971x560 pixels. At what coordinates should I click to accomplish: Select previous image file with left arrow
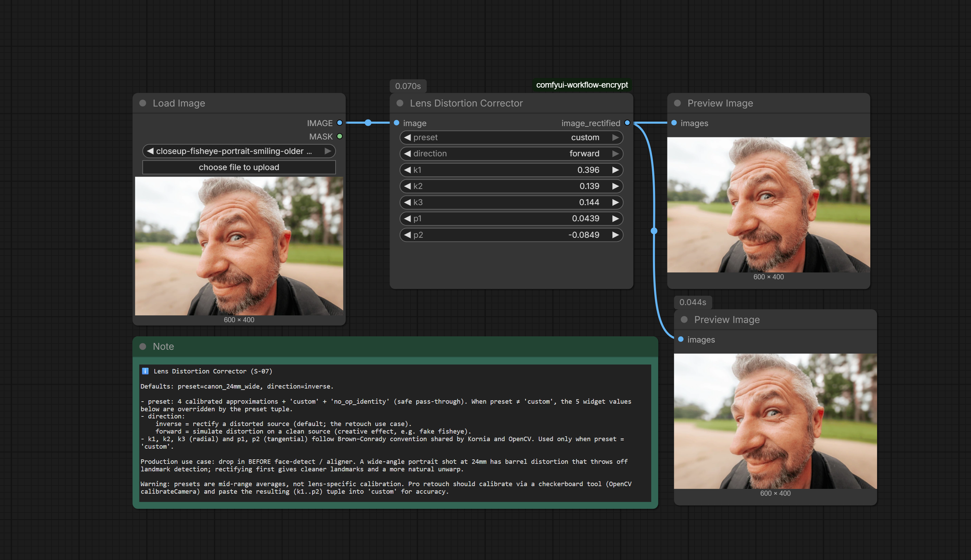click(x=150, y=151)
